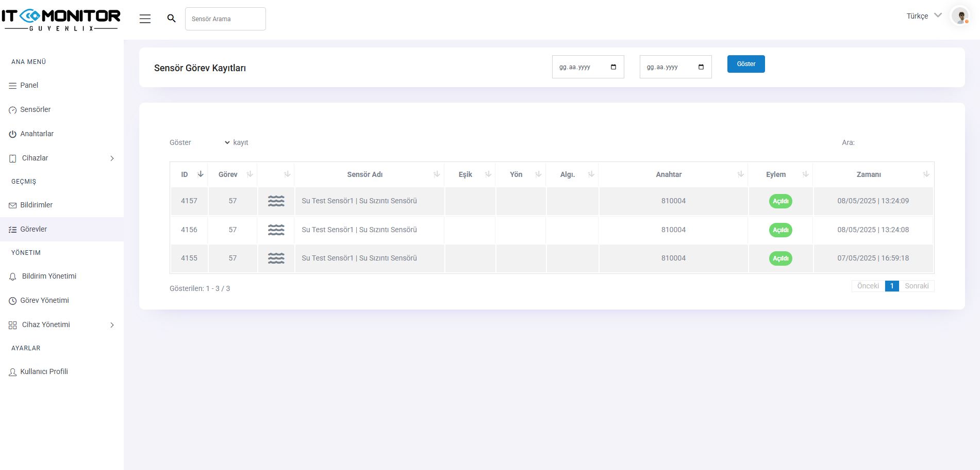The height and width of the screenshot is (470, 980).
Task: Open the Türkçe language dropdown
Action: [924, 16]
